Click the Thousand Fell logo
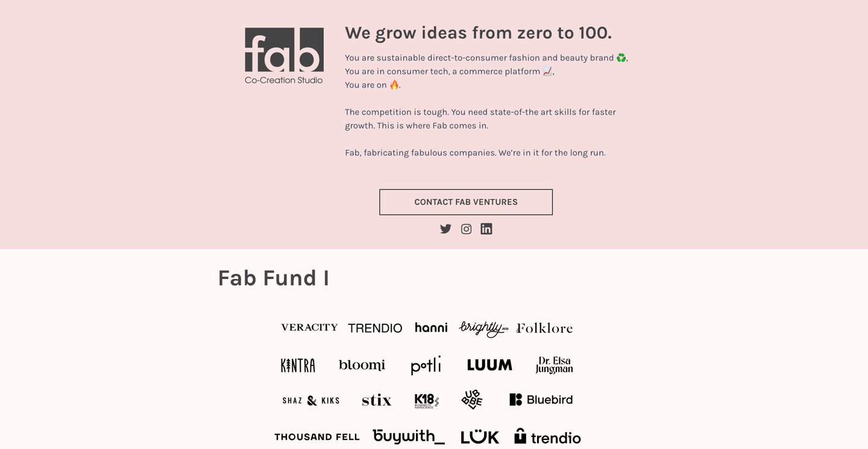The image size is (868, 449). (317, 436)
